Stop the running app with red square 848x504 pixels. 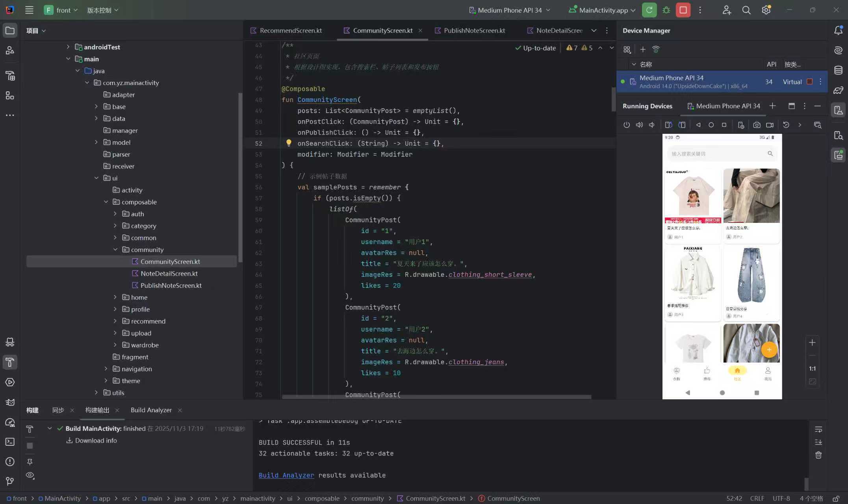click(x=683, y=10)
